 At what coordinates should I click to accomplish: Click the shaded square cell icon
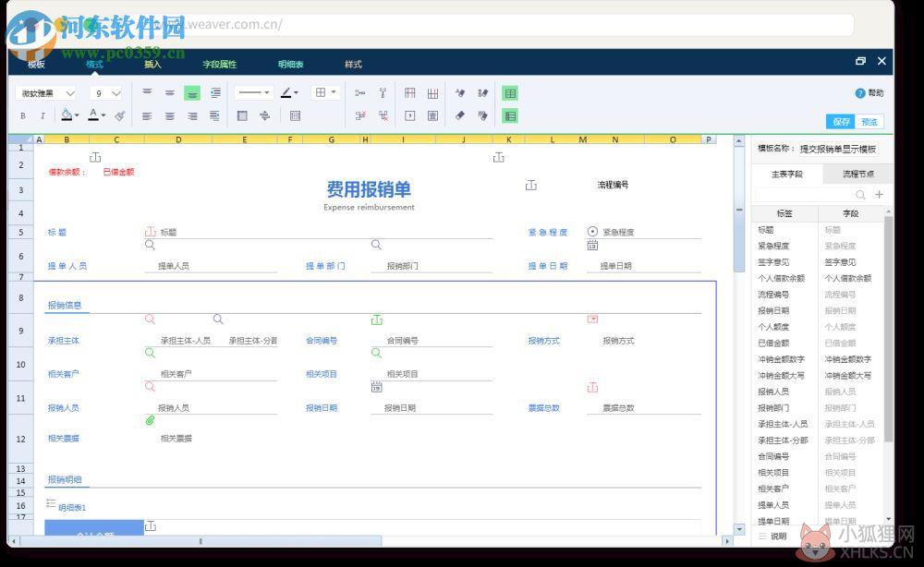tap(242, 116)
